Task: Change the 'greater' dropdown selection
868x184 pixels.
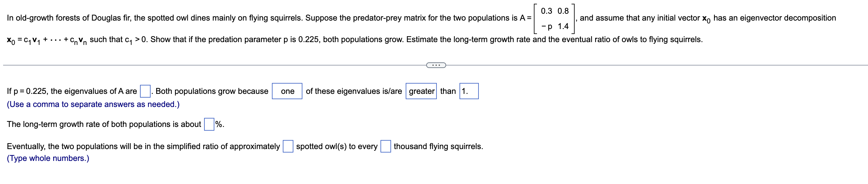Action: tap(421, 91)
